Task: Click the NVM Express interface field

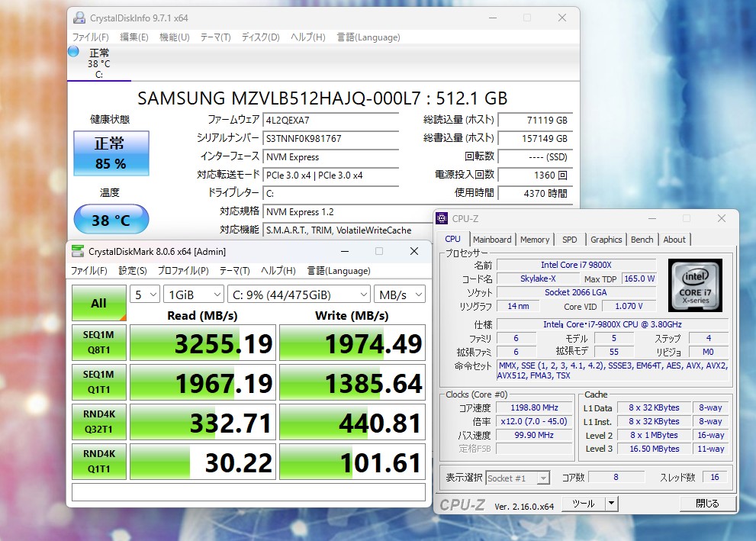Action: [331, 156]
